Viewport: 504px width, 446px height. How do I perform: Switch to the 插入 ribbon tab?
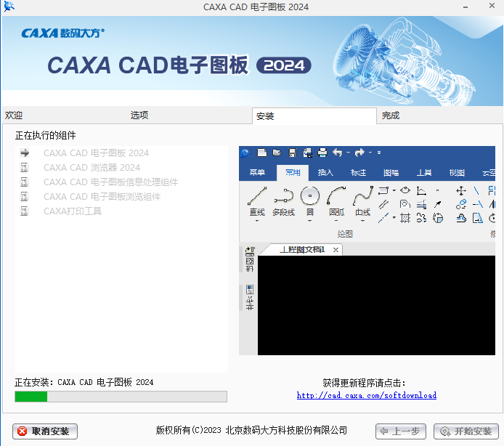325,172
